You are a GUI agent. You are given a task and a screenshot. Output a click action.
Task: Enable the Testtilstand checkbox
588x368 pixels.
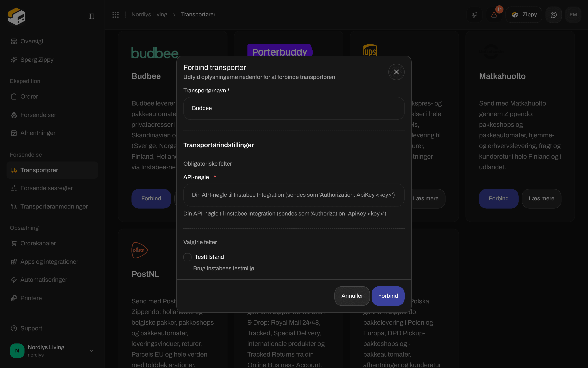(187, 257)
